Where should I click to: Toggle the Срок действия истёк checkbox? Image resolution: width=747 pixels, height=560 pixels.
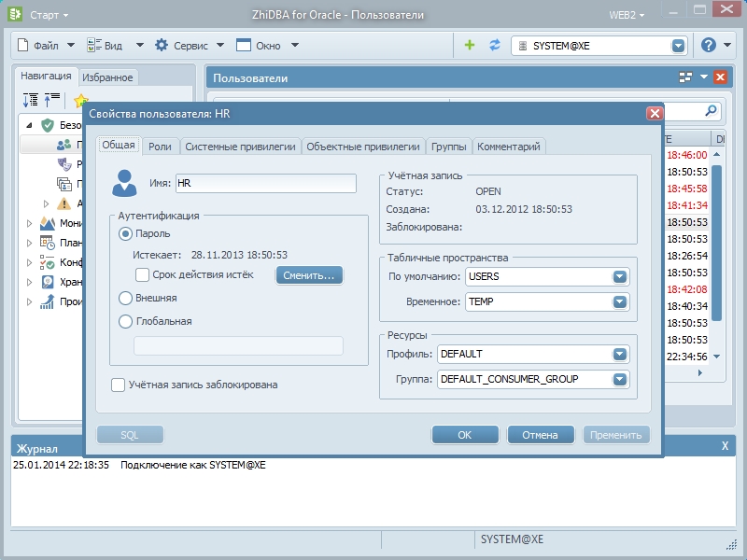tap(143, 274)
